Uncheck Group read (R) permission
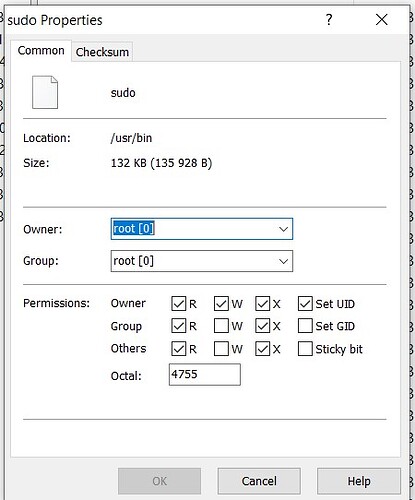The image size is (415, 500). [178, 326]
